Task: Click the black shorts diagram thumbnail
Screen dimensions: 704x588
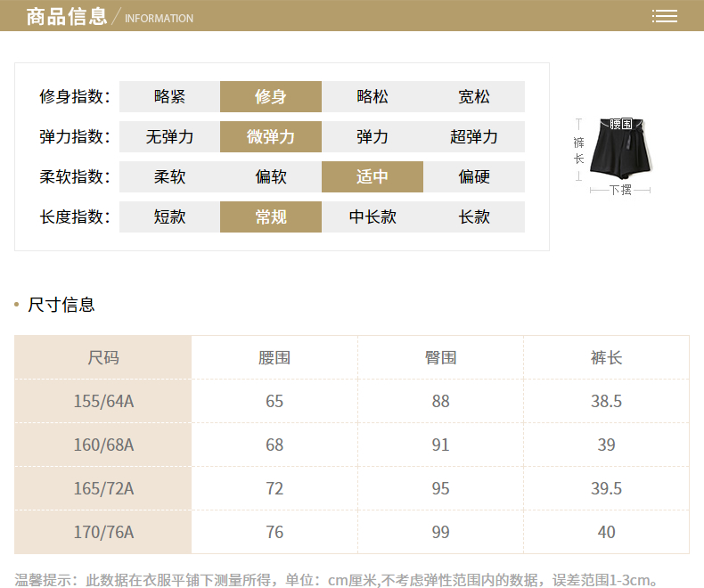Action: tap(620, 150)
